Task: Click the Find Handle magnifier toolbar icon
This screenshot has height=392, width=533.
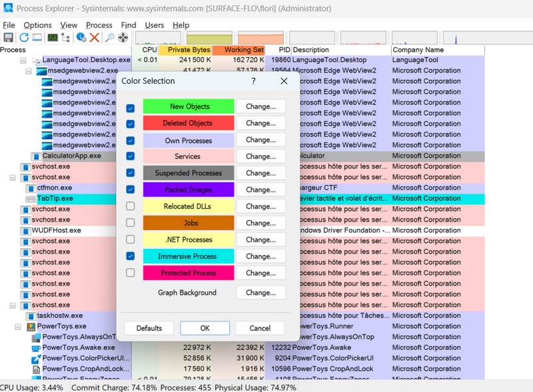Action: [109, 38]
